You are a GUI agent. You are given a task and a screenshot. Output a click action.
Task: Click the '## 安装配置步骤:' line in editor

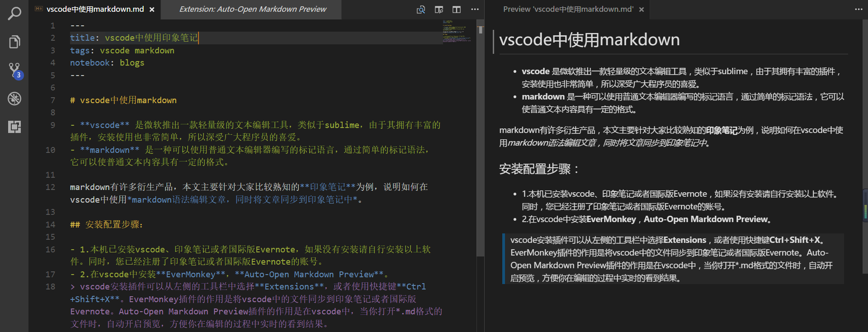pyautogui.click(x=107, y=224)
